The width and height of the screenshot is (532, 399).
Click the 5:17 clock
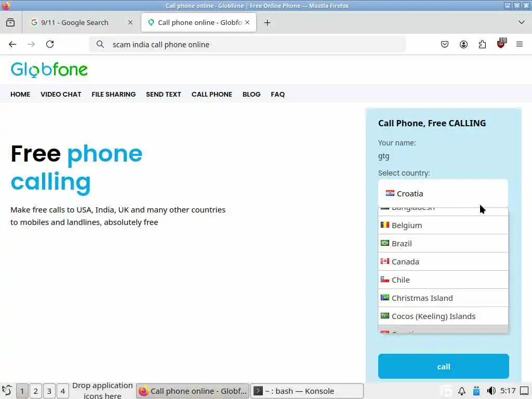click(x=508, y=391)
